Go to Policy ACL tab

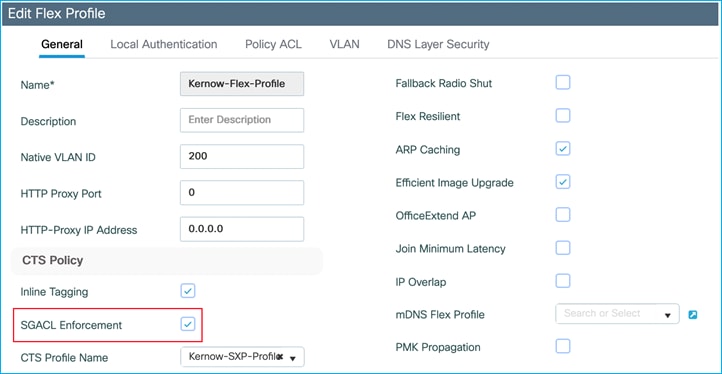[x=273, y=44]
